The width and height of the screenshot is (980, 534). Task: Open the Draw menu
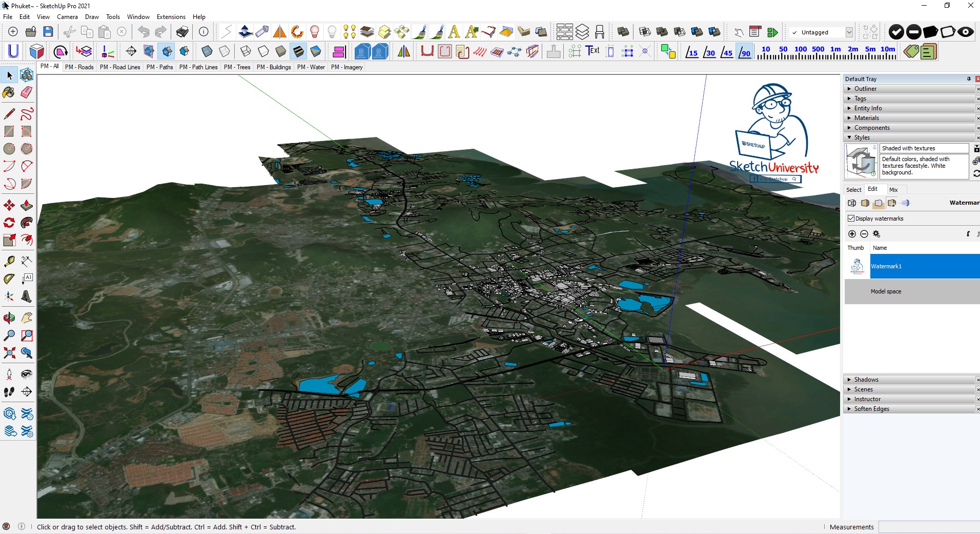pos(92,17)
